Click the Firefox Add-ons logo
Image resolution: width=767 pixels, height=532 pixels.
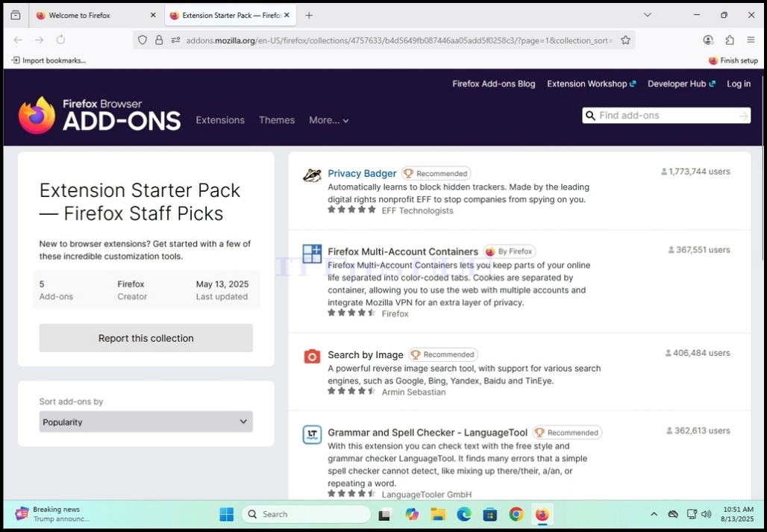click(100, 116)
